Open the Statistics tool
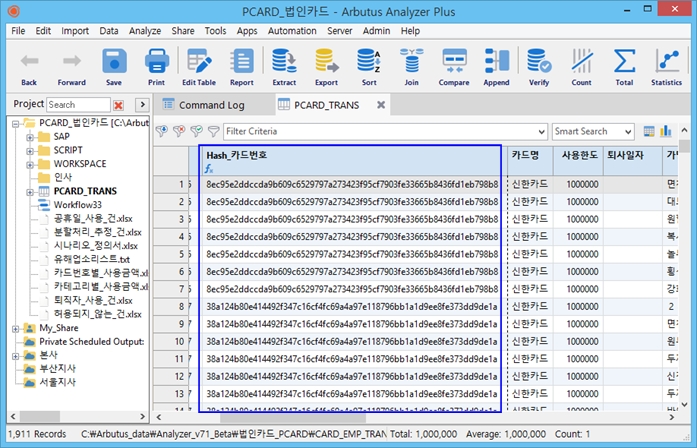The width and height of the screenshot is (697, 448). pyautogui.click(x=666, y=67)
